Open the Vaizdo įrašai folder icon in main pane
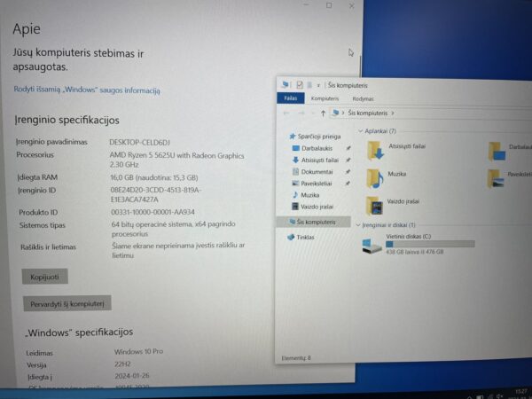532x399 pixels. (374, 206)
